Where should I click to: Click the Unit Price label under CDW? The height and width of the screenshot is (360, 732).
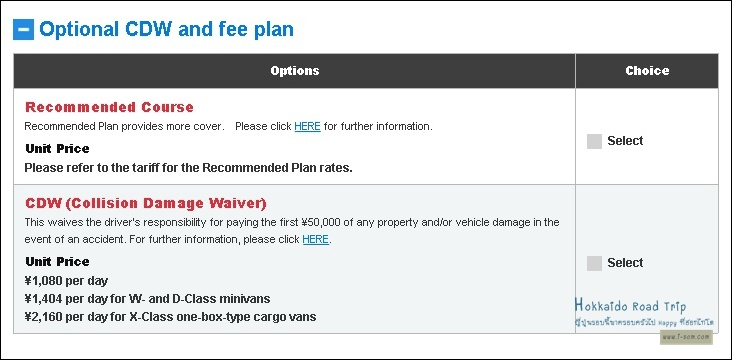coord(57,261)
